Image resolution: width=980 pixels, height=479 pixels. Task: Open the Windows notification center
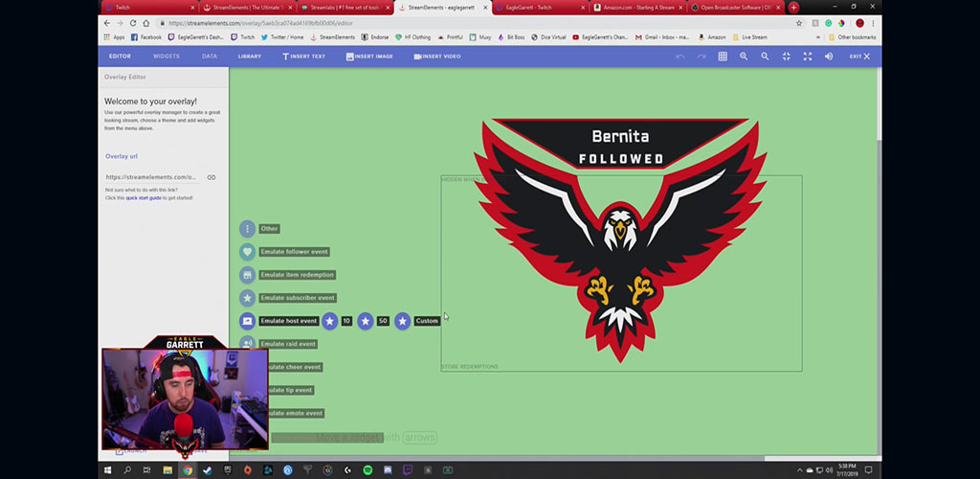(868, 470)
